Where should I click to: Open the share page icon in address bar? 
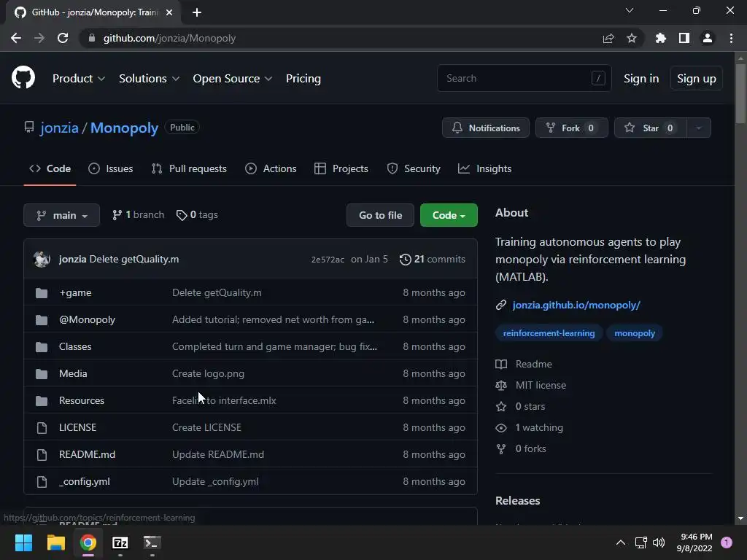click(x=608, y=38)
